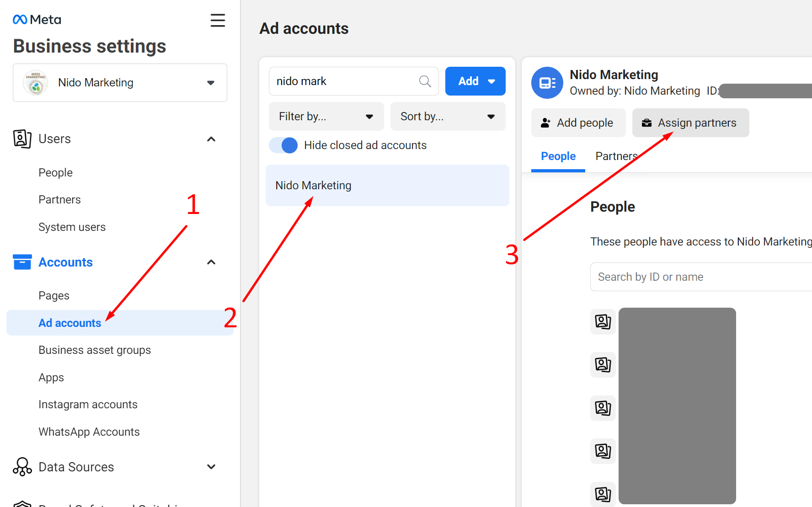The width and height of the screenshot is (812, 507).
Task: Click the Add people button
Action: (578, 123)
